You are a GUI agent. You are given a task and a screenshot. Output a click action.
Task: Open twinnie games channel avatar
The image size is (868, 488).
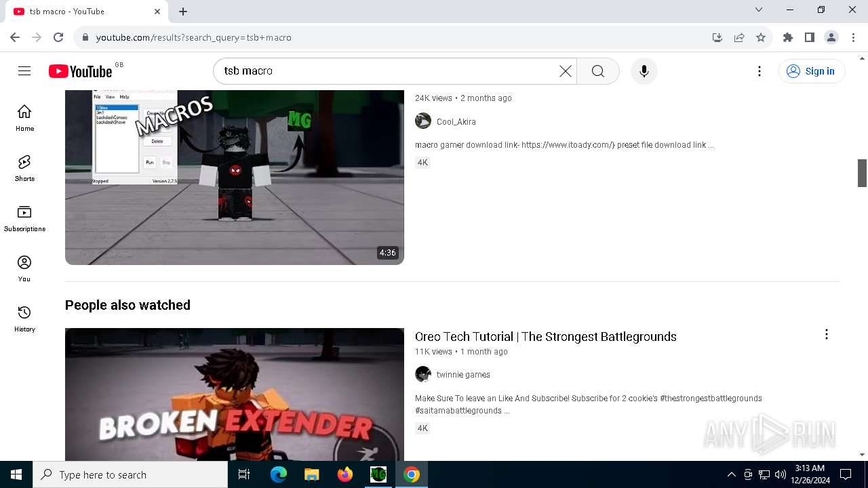click(423, 374)
